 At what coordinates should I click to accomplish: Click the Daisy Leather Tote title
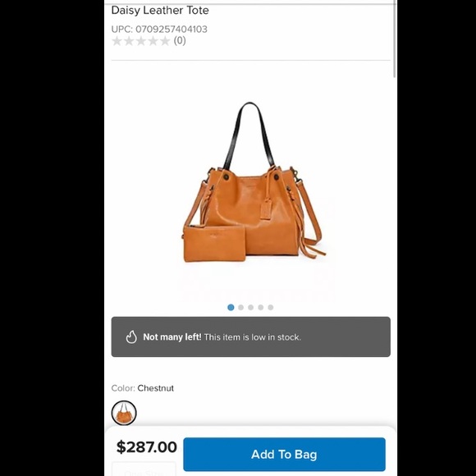(160, 11)
